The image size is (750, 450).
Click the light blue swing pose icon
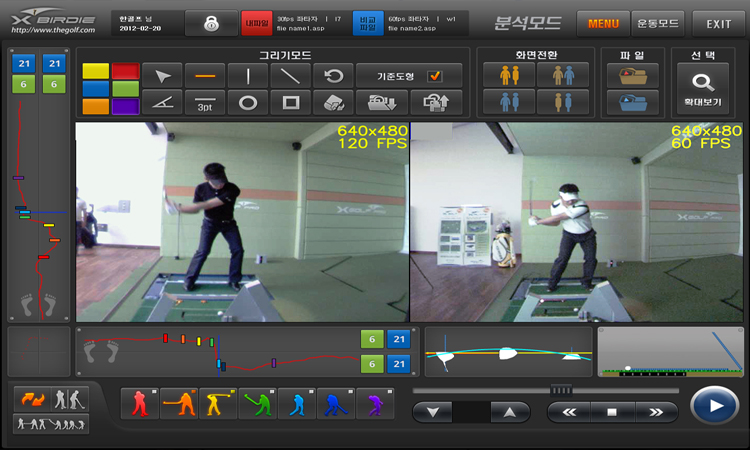[297, 404]
